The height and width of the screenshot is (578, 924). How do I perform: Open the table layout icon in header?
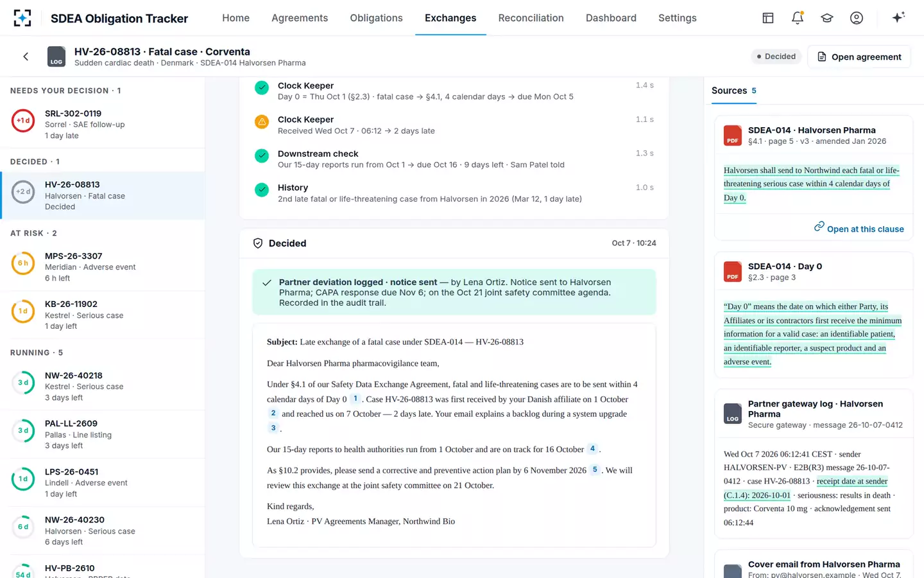click(x=768, y=18)
